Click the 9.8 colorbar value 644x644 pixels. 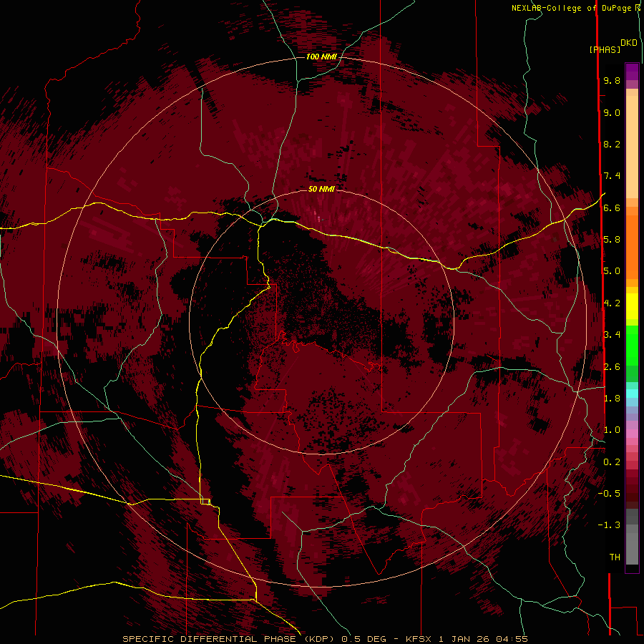(612, 80)
